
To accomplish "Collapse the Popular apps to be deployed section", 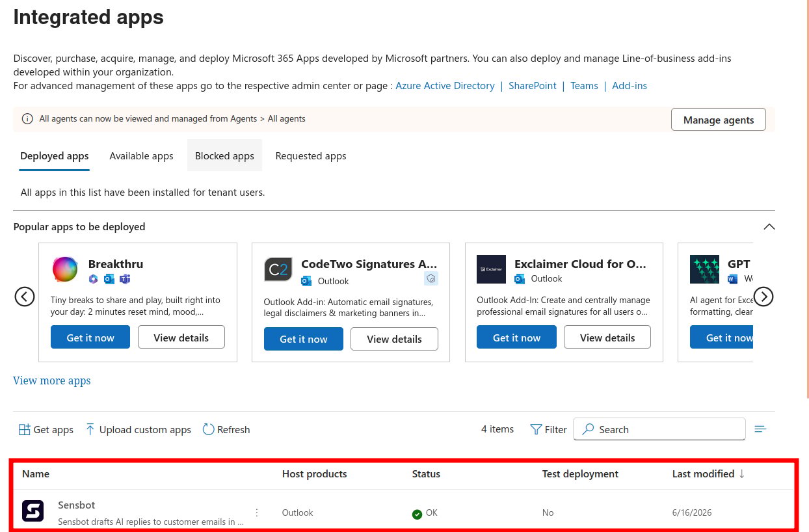I will 769,227.
